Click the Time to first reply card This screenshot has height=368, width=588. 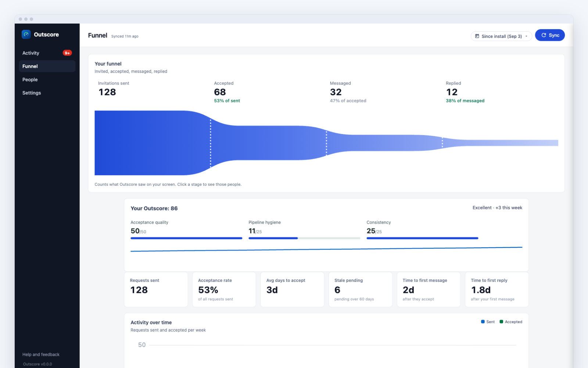point(497,289)
